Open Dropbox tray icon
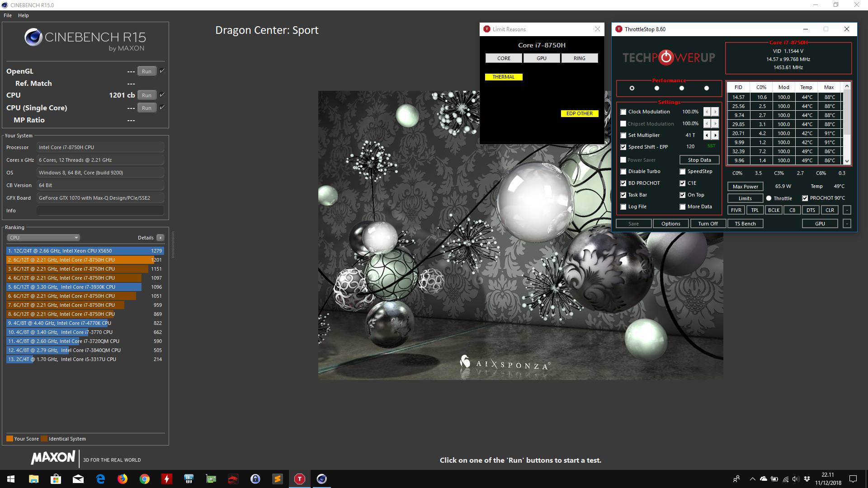The width and height of the screenshot is (868, 488). click(807, 479)
